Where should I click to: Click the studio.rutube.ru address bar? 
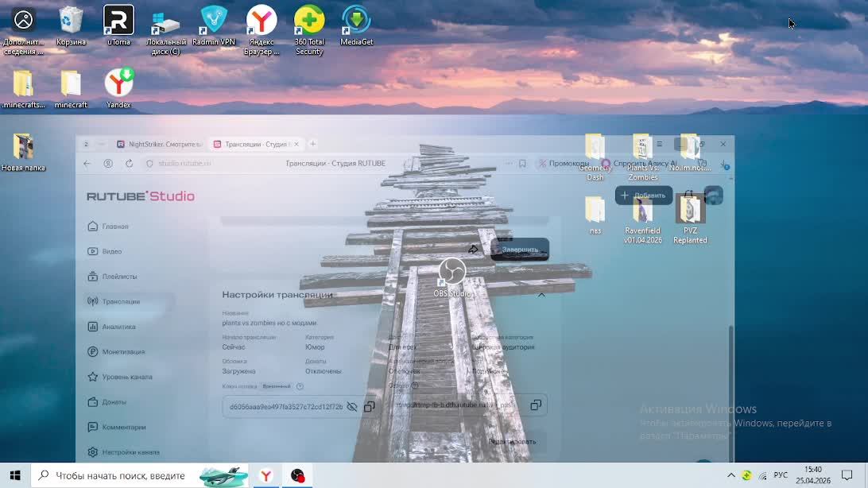point(185,164)
